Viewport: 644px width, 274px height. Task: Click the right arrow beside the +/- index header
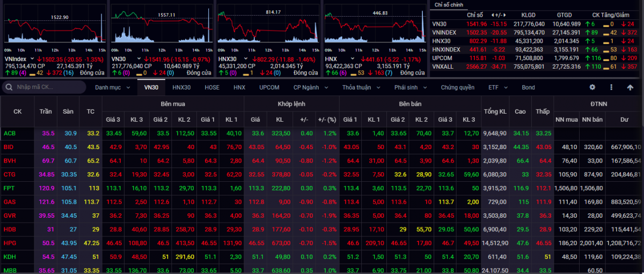[x=506, y=16]
